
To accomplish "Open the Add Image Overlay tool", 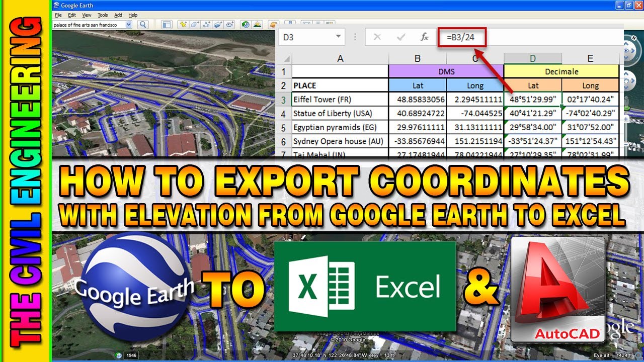I will [x=218, y=24].
